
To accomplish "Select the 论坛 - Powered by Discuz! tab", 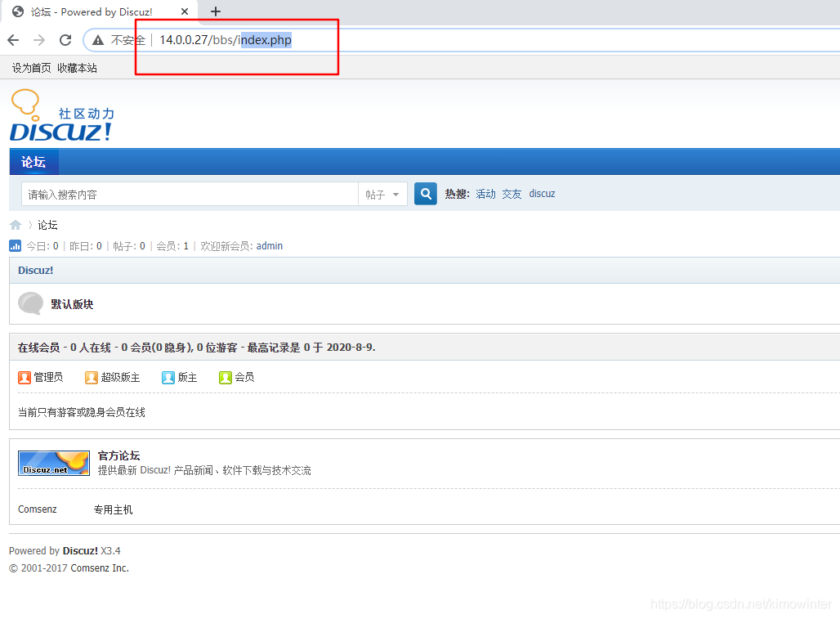I will [x=92, y=11].
